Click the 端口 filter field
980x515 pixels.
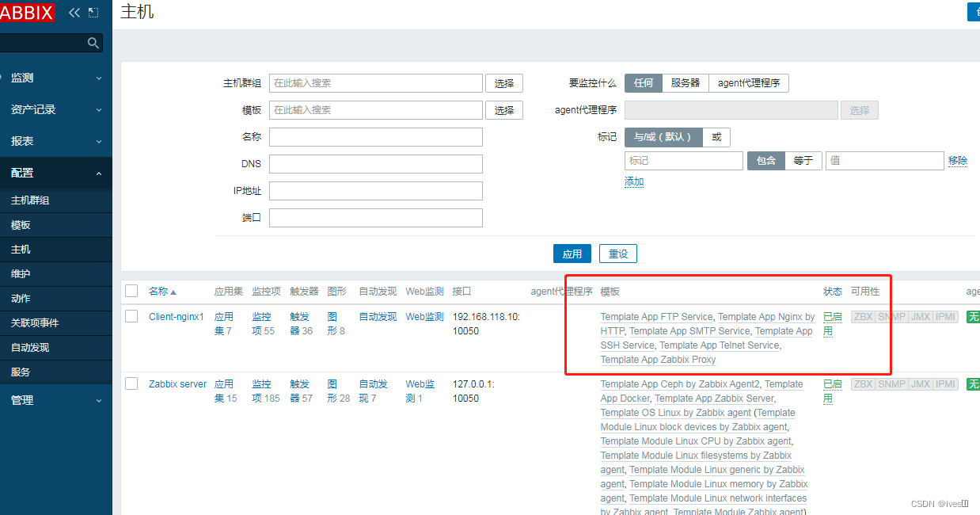(376, 218)
